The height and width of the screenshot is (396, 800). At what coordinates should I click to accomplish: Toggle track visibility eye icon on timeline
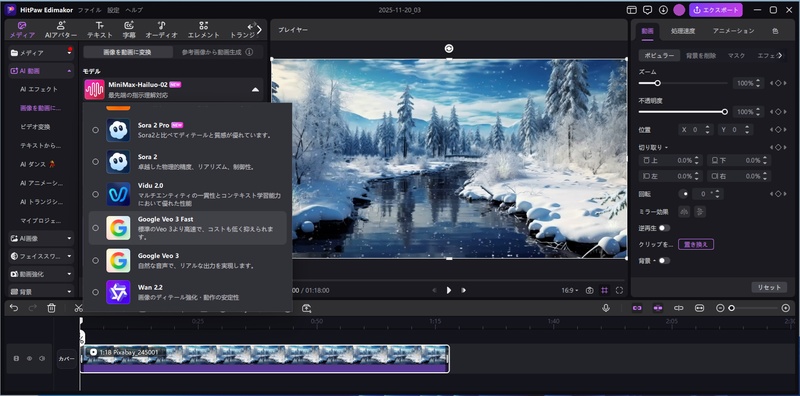(29, 359)
